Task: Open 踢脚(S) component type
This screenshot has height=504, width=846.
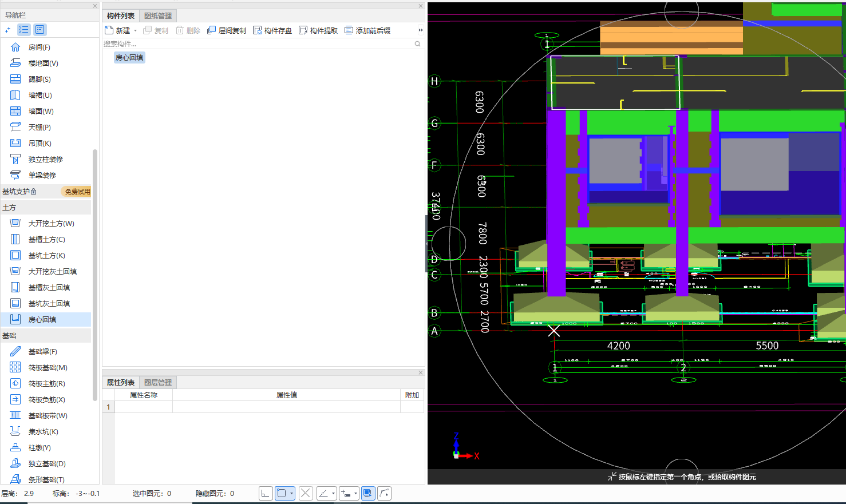Action: pyautogui.click(x=39, y=80)
